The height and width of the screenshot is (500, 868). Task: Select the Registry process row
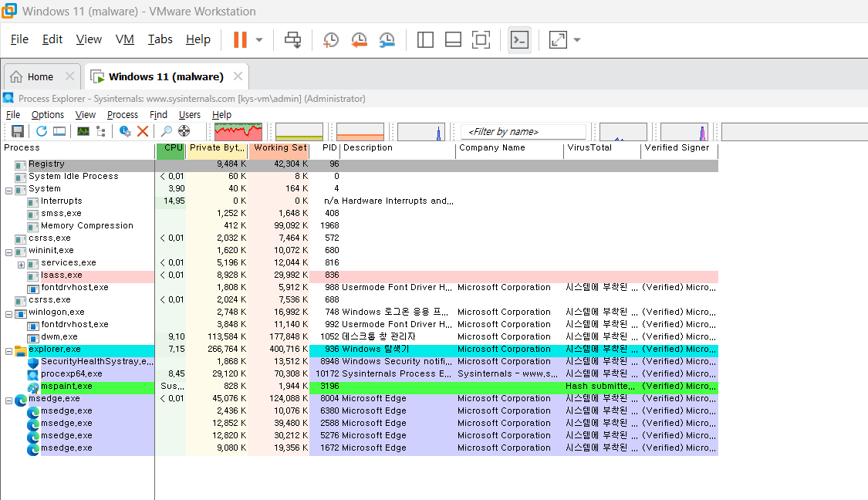tap(360, 164)
